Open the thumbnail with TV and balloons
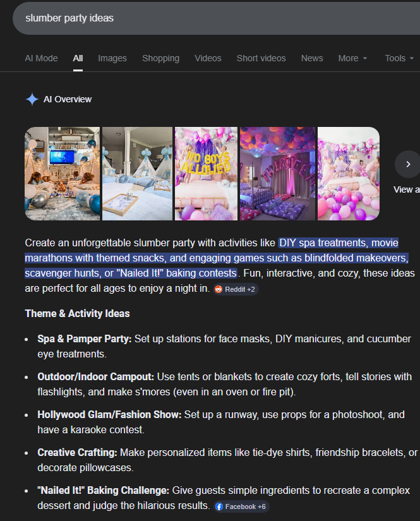 point(62,174)
